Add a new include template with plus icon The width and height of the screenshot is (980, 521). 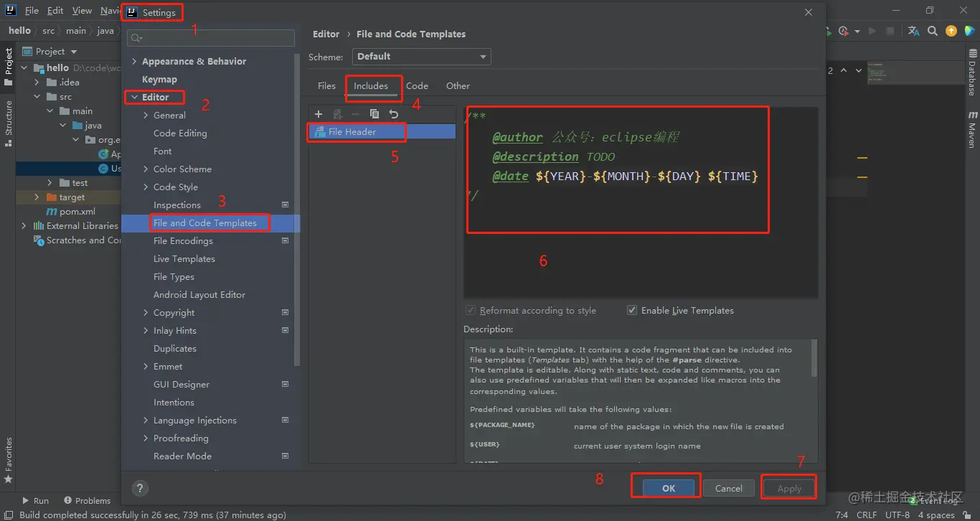click(319, 114)
